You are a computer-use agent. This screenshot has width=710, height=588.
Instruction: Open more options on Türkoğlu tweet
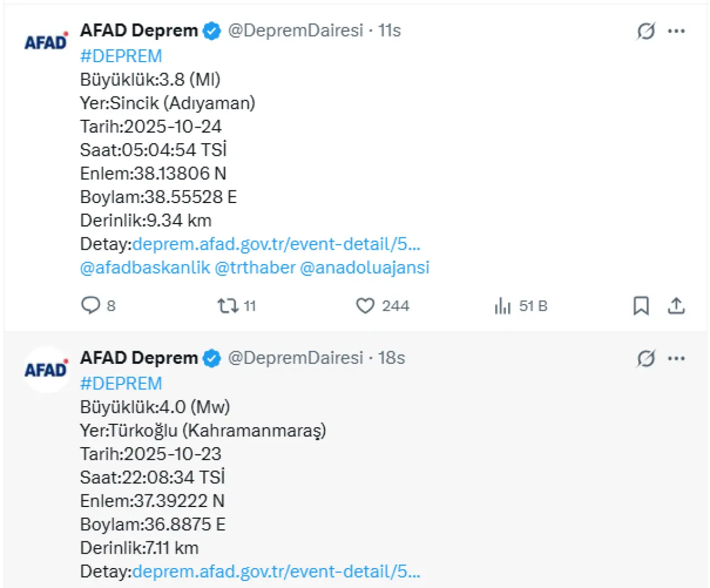pos(676,358)
